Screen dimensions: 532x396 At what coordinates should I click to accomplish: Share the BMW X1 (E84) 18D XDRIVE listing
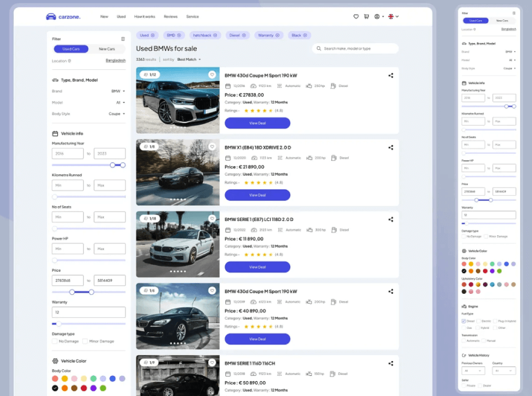coord(391,148)
